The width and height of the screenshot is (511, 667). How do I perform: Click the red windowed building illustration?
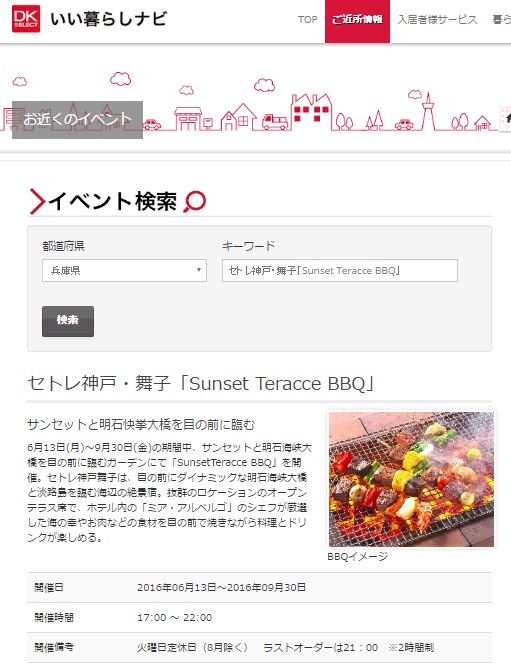(311, 112)
